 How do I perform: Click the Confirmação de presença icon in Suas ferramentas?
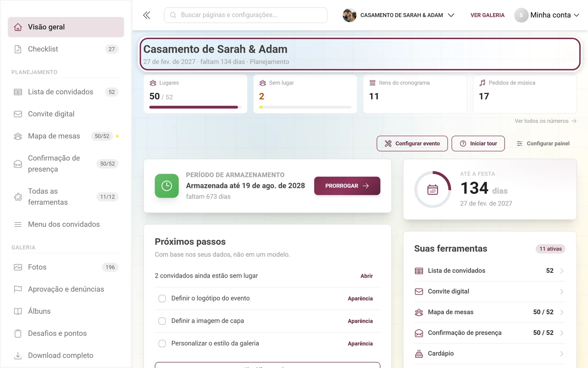coord(419,333)
